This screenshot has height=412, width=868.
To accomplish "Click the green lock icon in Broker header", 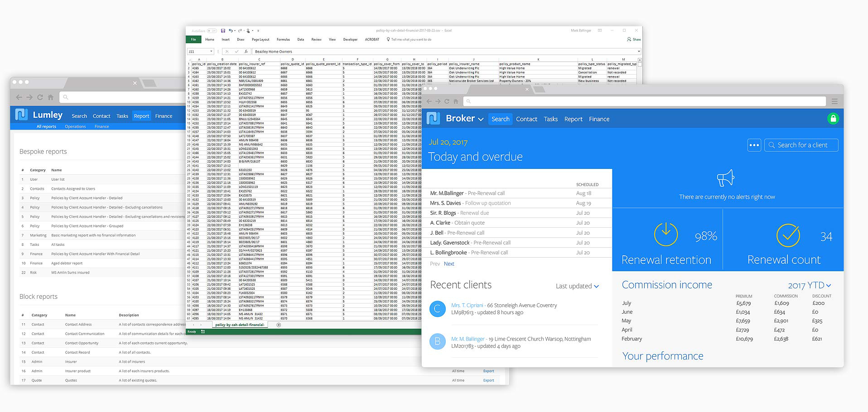I will coord(833,119).
